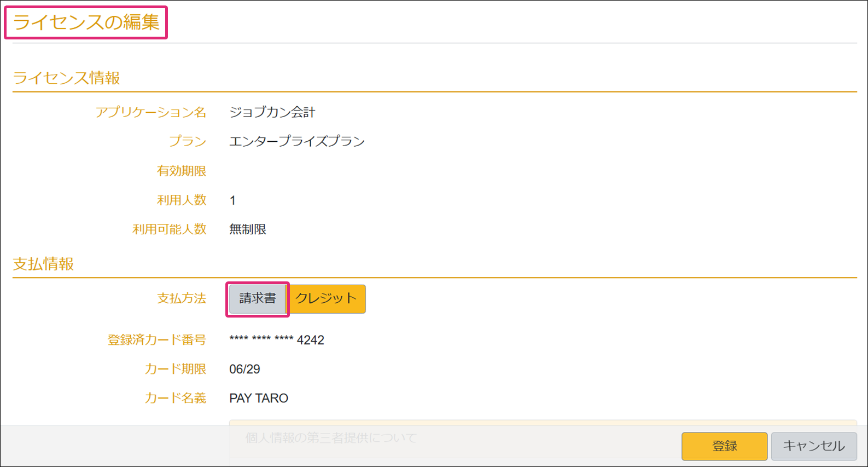Click the カード名義 label
The image size is (868, 467).
(175, 398)
